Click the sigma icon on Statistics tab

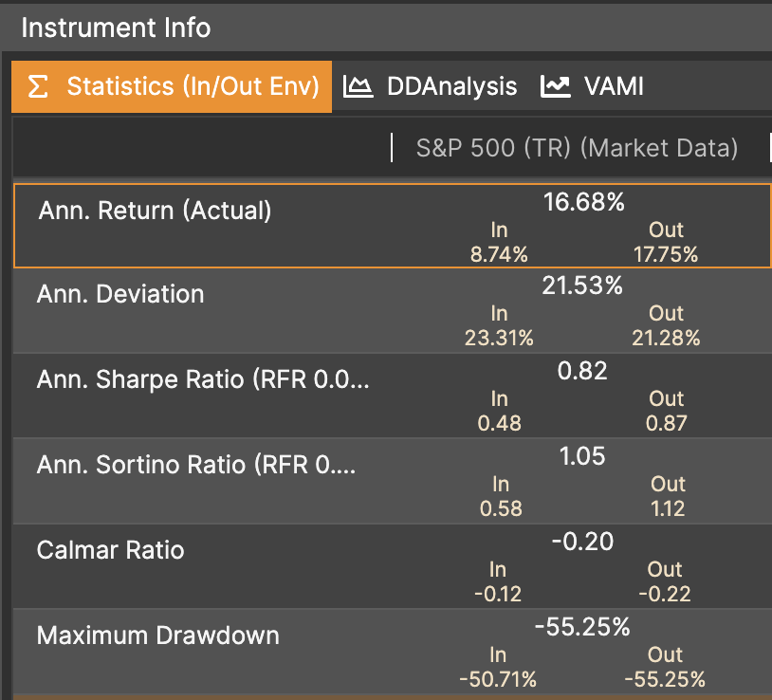(37, 87)
